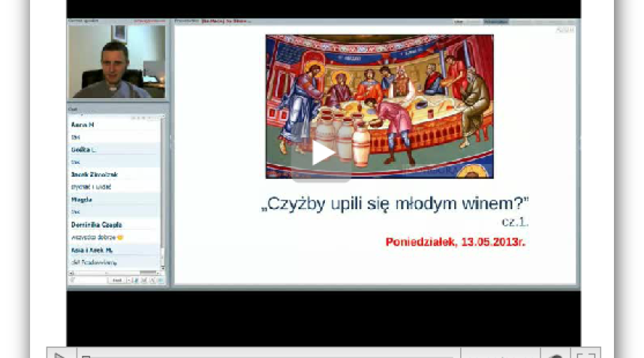The width and height of the screenshot is (644, 358).
Task: Click the seek bar handle at the start
Action: click(86, 357)
